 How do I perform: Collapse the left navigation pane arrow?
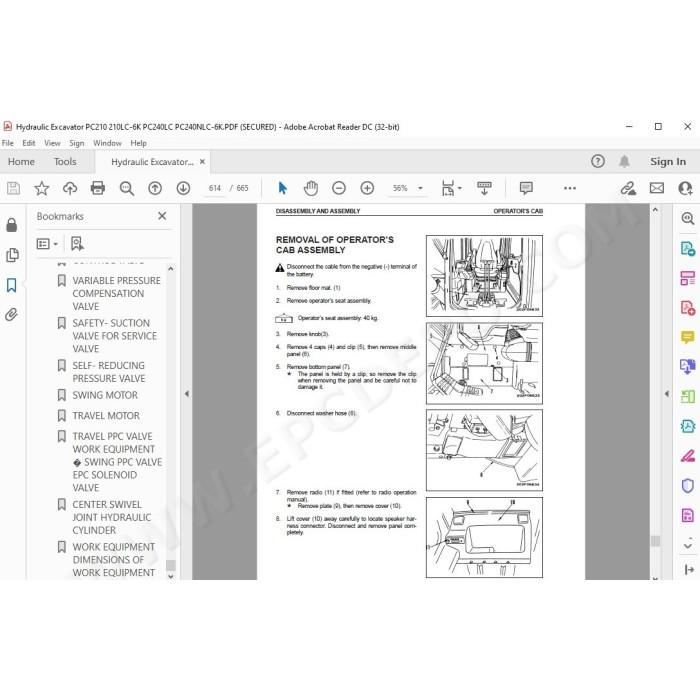pos(187,394)
